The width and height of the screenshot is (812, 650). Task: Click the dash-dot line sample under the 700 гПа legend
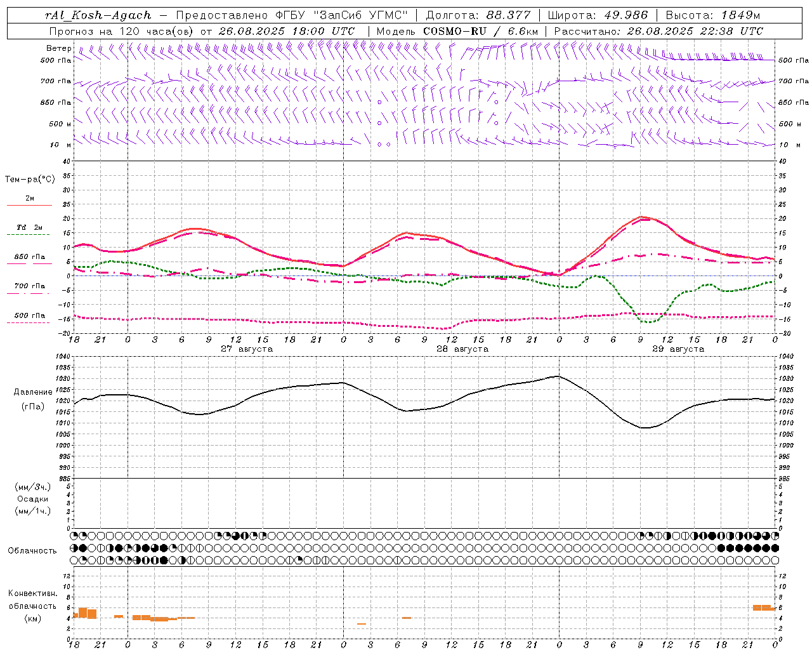29,293
